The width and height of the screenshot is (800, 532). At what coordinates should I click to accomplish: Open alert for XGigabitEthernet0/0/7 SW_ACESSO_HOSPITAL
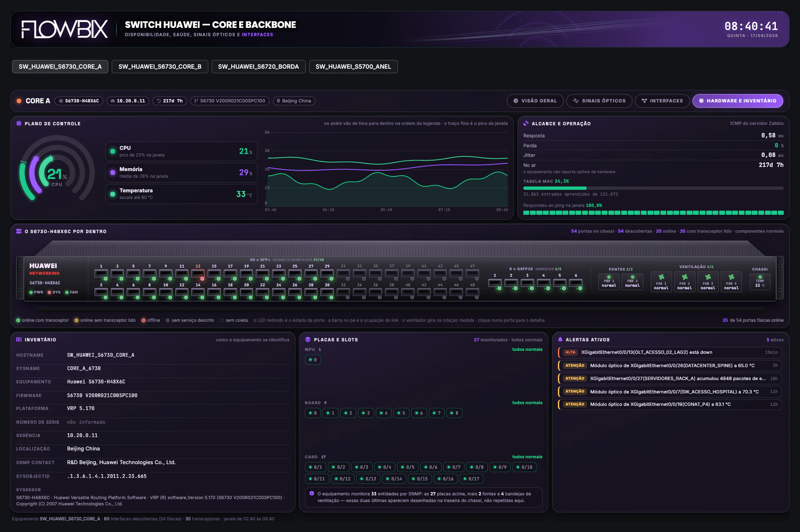click(670, 392)
